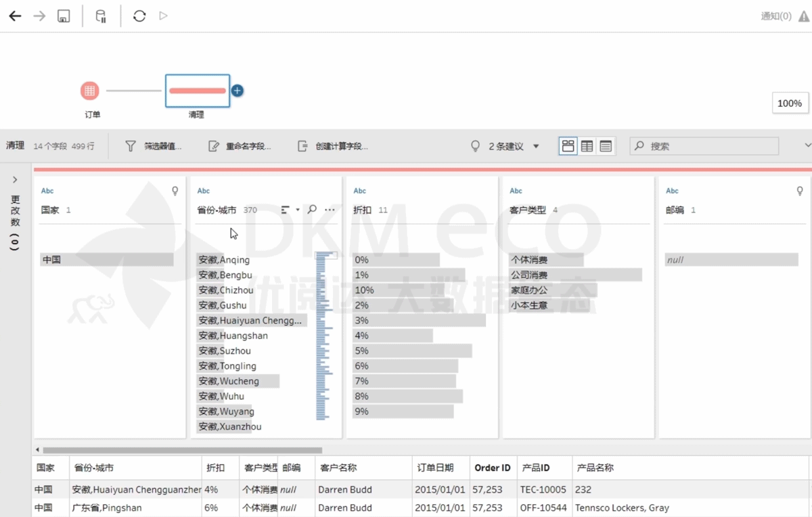The image size is (812, 517).
Task: Click the plus icon after 清理 step
Action: pyautogui.click(x=238, y=91)
